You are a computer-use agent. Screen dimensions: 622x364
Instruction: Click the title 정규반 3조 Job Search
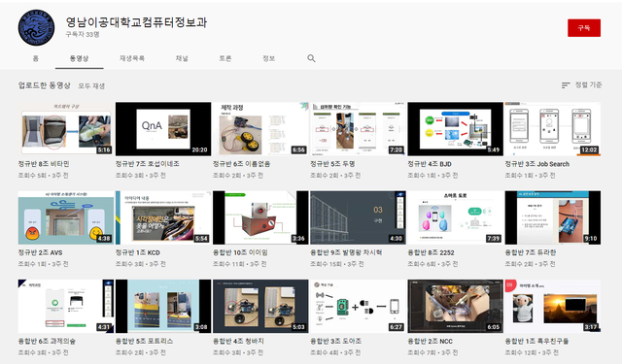coord(537,164)
